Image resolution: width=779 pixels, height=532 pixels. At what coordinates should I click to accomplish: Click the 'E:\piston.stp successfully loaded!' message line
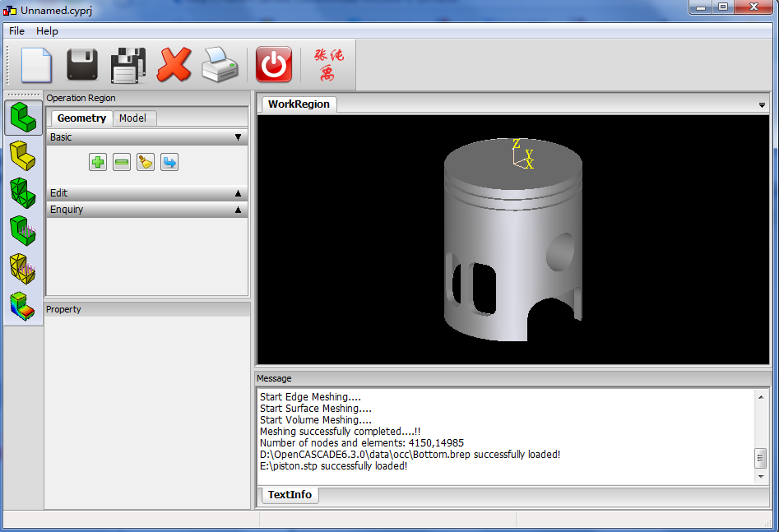(333, 466)
